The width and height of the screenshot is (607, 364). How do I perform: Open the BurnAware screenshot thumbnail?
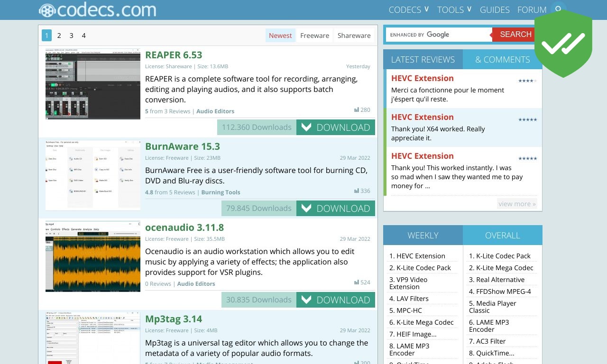[93, 175]
